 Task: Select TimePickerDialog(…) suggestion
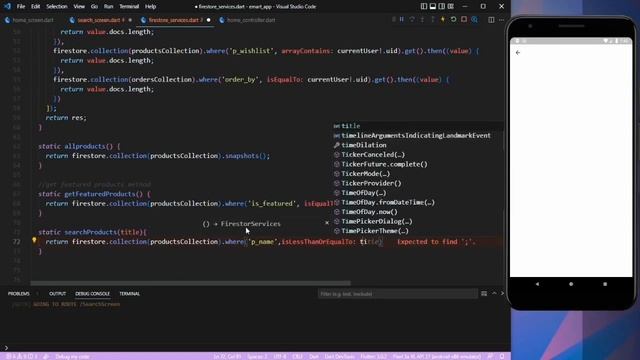[x=418, y=221]
